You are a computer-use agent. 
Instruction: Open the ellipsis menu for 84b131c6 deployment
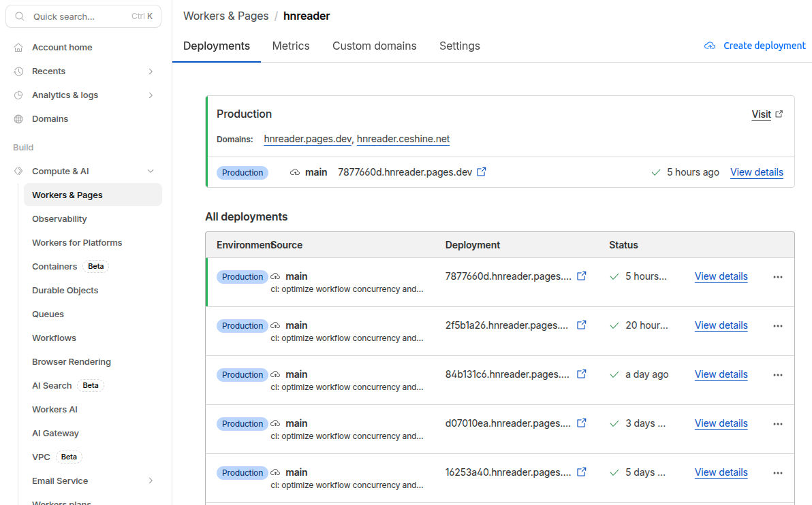[777, 374]
